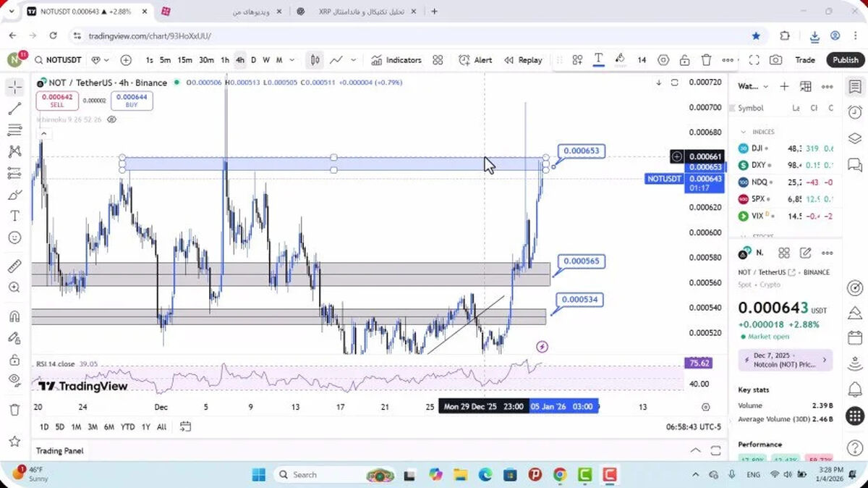
Task: Collapse the INDICES watchlist section
Action: pos(743,132)
